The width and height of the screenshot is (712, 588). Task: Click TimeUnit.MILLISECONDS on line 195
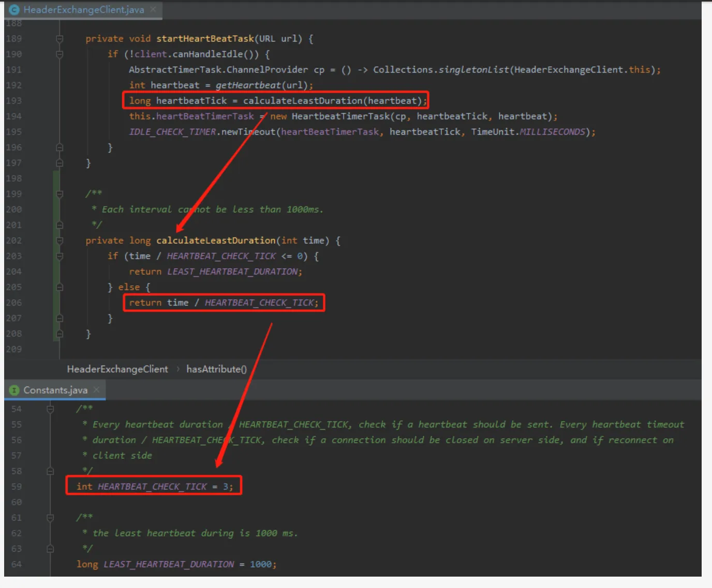coord(528,132)
